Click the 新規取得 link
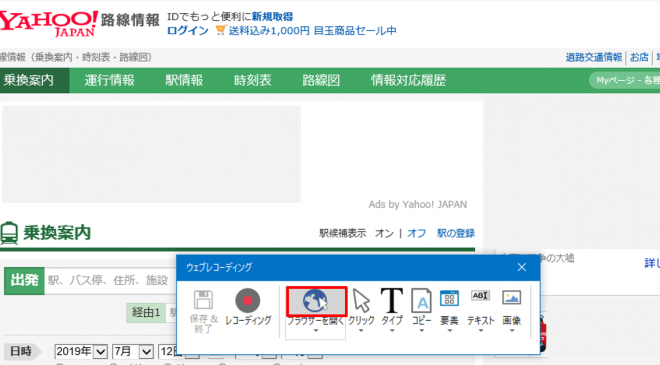This screenshot has height=365, width=660. tap(272, 17)
